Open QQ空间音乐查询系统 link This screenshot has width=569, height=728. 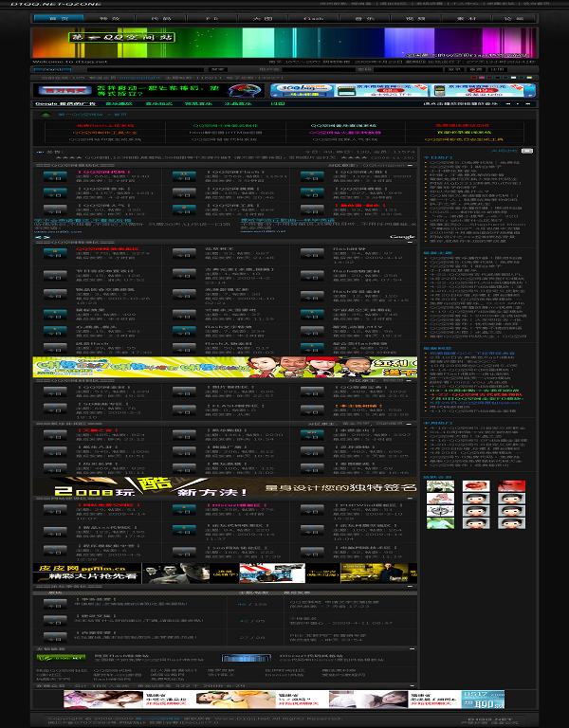point(343,125)
